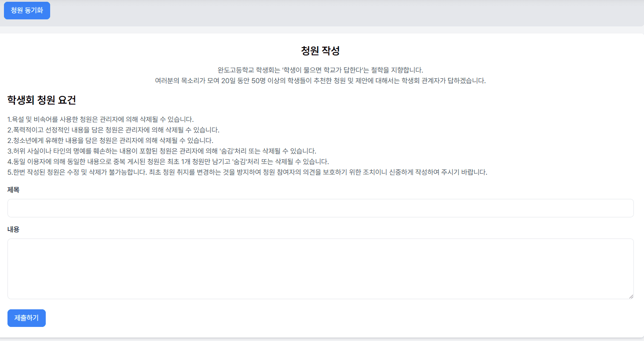The height and width of the screenshot is (341, 644).
Task: Click inside the 내용 text area
Action: coord(320,268)
